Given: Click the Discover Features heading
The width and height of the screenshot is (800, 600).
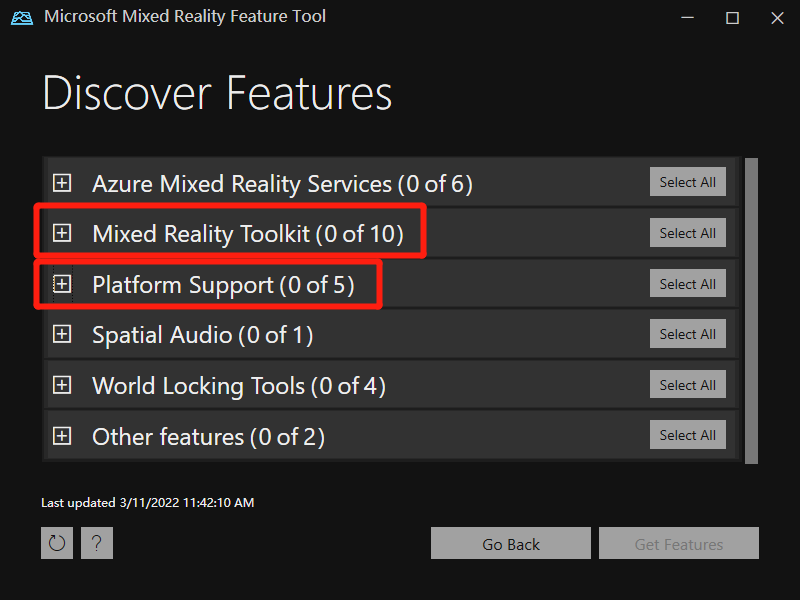Looking at the screenshot, I should tap(217, 93).
